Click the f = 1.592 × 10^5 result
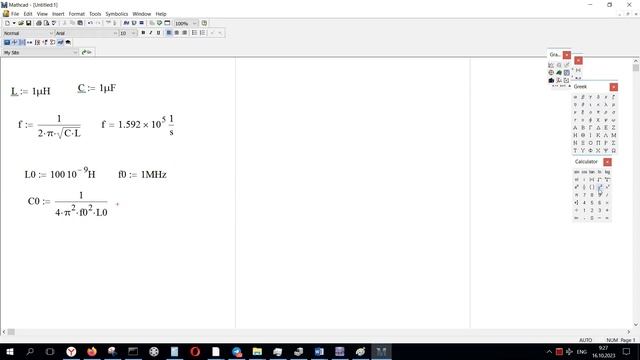The image size is (640, 360). [138, 125]
